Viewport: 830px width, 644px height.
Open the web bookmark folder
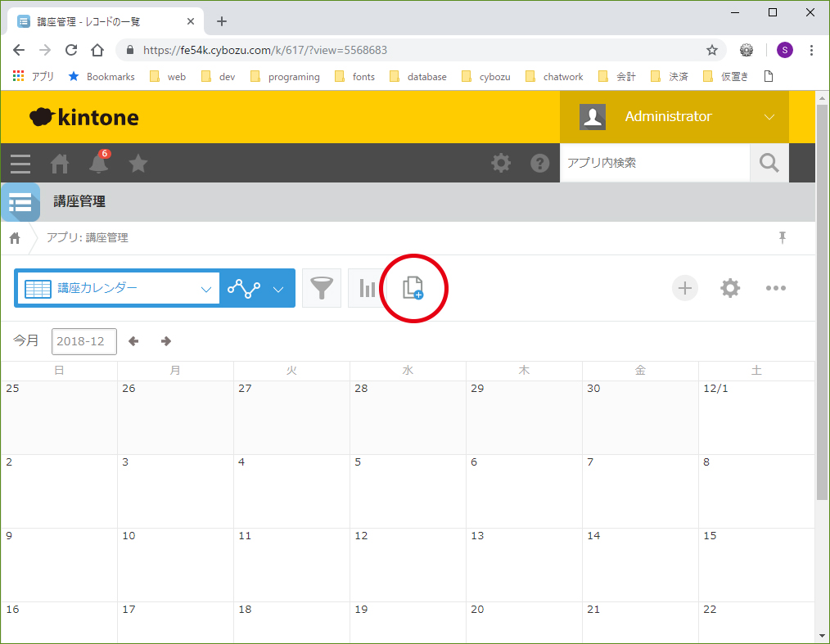point(168,77)
